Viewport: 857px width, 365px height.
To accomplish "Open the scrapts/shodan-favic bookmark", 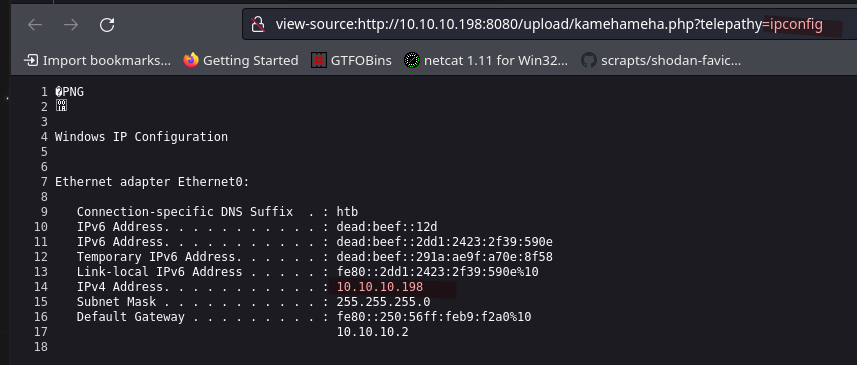I will click(x=661, y=60).
